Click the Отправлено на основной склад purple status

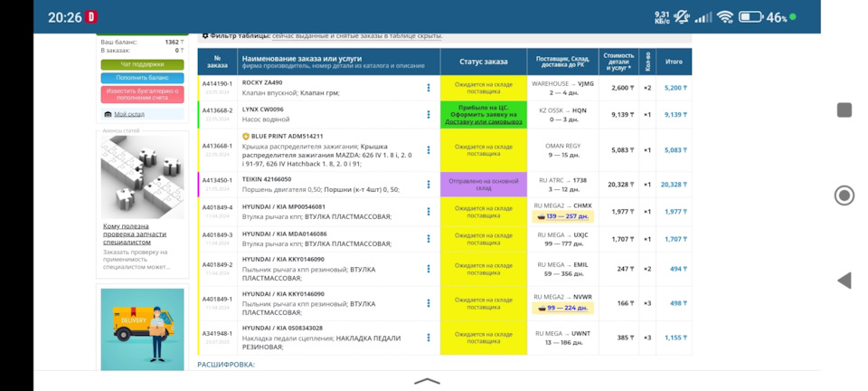(483, 185)
